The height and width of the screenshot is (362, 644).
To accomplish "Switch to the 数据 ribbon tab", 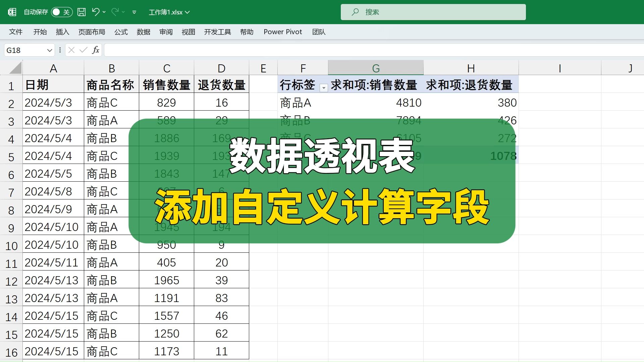I will (144, 32).
